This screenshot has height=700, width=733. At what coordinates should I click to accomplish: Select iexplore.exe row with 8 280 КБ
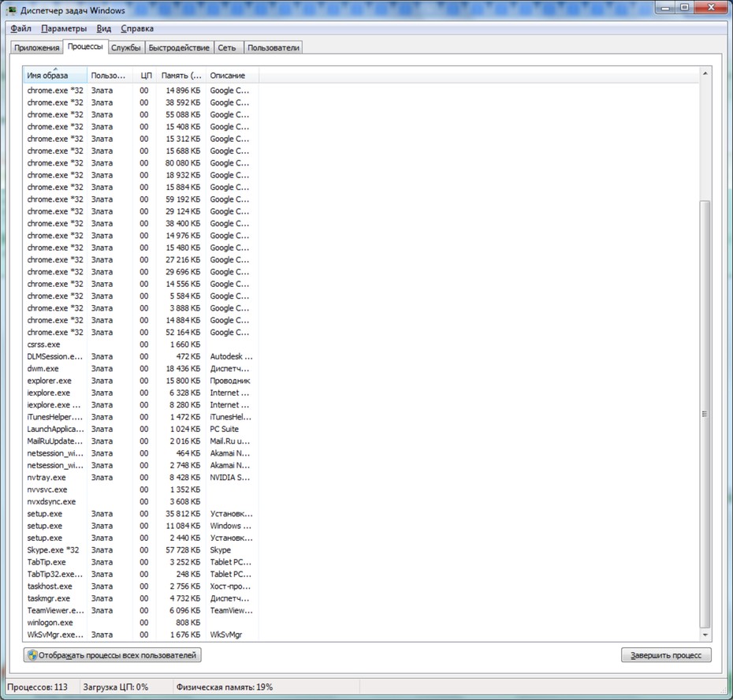140,405
